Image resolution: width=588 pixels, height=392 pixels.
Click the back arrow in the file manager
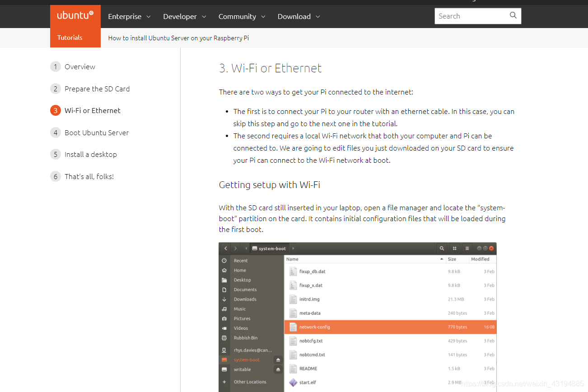[225, 248]
